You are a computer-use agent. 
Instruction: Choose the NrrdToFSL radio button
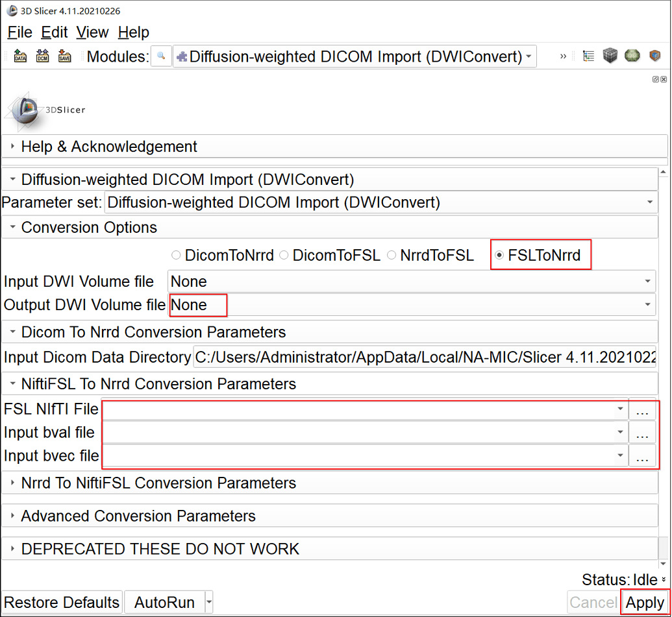392,256
